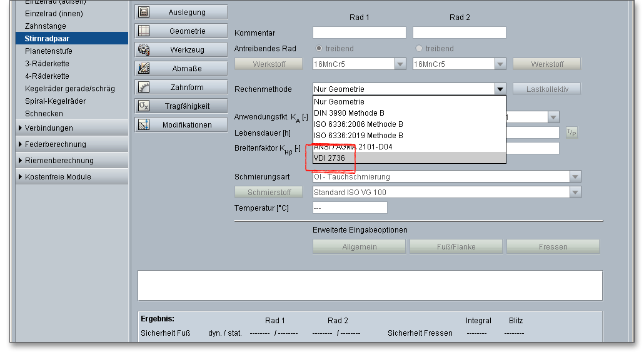This screenshot has width=644, height=352.
Task: Expand the Verbindungen section
Action: coord(49,128)
